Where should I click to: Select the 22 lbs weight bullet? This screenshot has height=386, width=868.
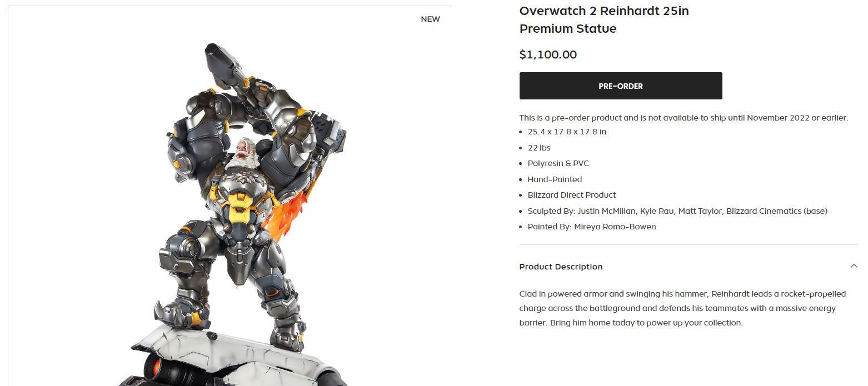539,148
